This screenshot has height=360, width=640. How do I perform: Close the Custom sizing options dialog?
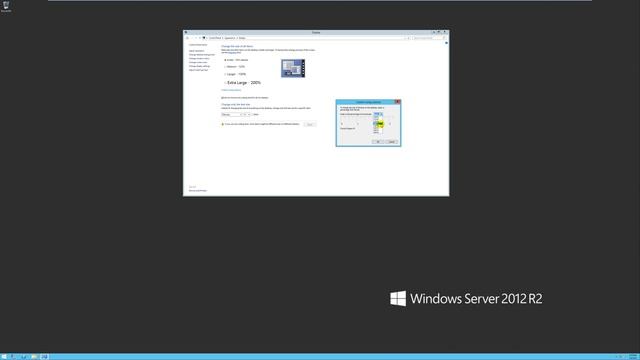pos(398,102)
